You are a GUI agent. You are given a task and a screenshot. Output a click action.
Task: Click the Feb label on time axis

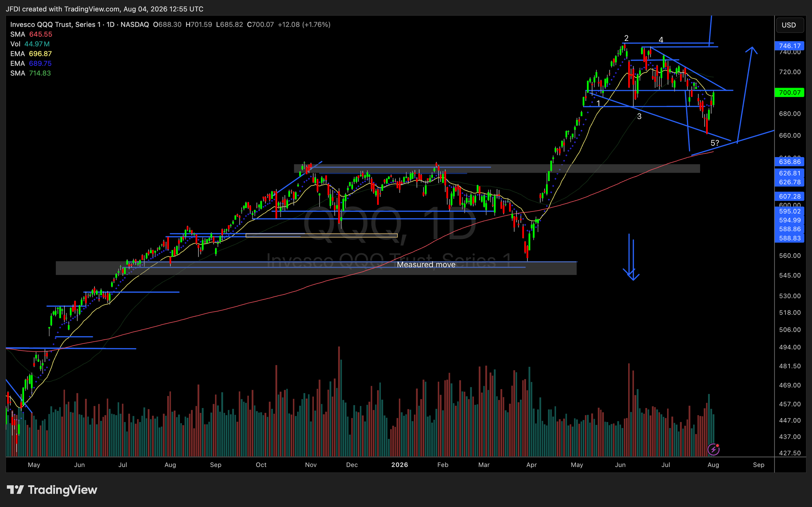[x=443, y=465]
